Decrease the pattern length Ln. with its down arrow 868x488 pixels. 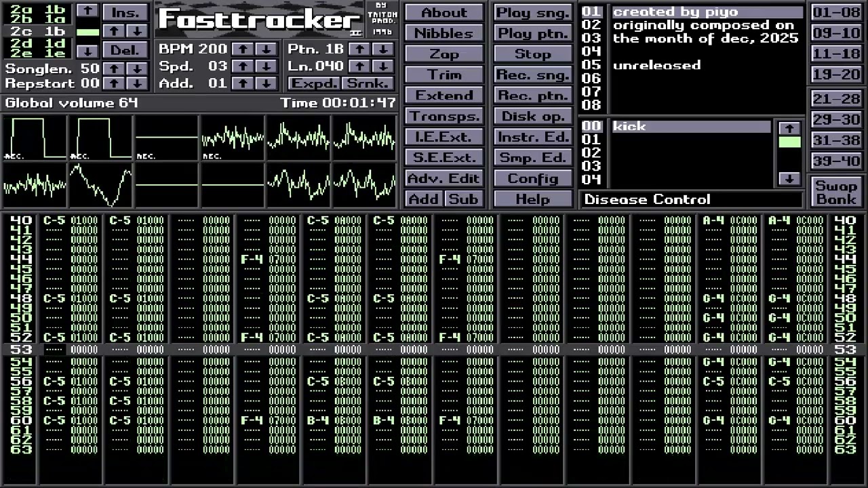(383, 66)
